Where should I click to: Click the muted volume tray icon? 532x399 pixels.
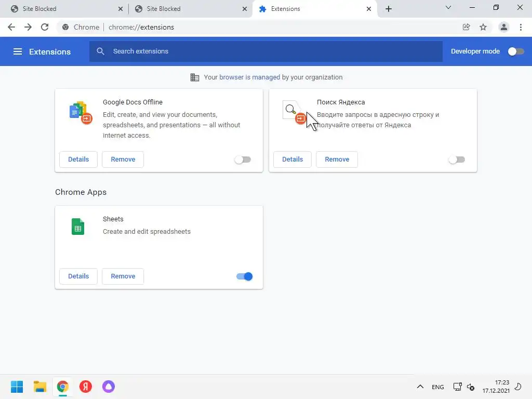tap(471, 387)
